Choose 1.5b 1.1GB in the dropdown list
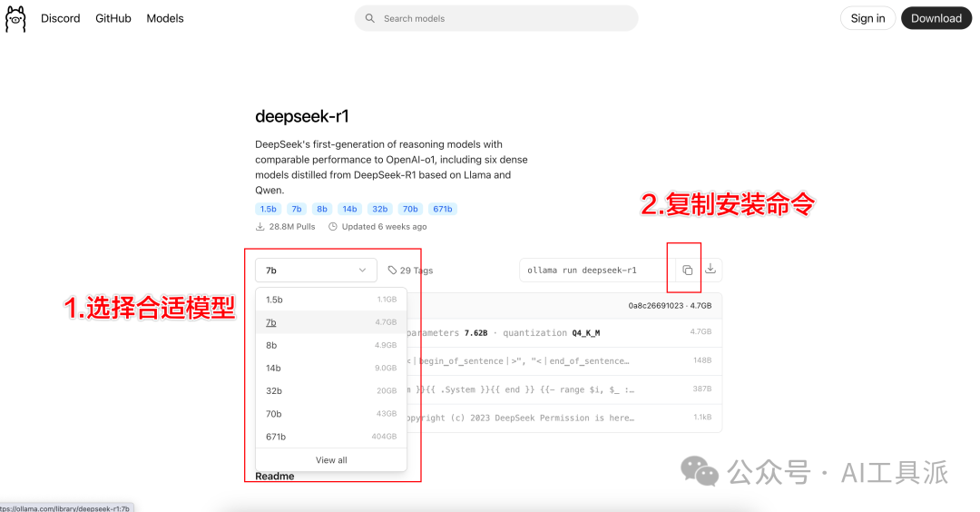Image resolution: width=980 pixels, height=512 pixels. coord(331,300)
